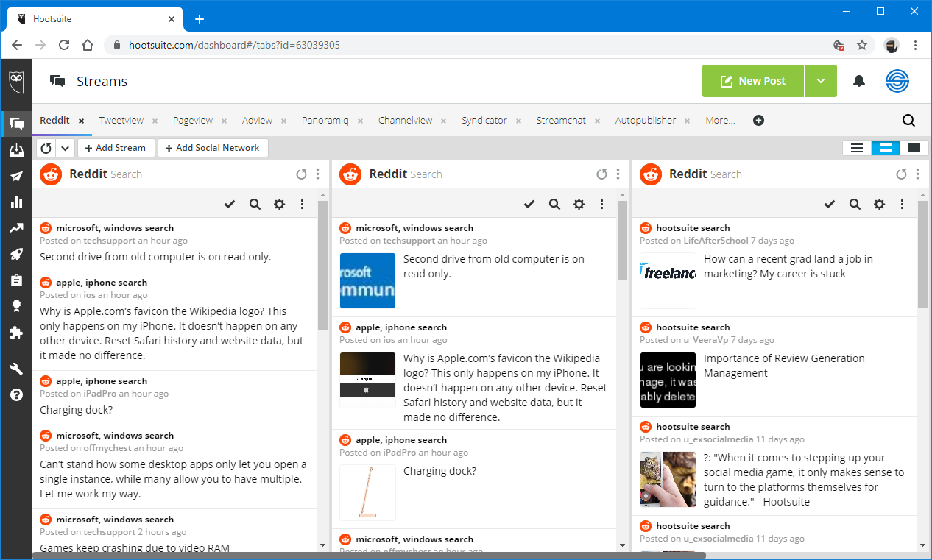The width and height of the screenshot is (932, 560).
Task: Enable the list view layout toggle
Action: coord(856,147)
